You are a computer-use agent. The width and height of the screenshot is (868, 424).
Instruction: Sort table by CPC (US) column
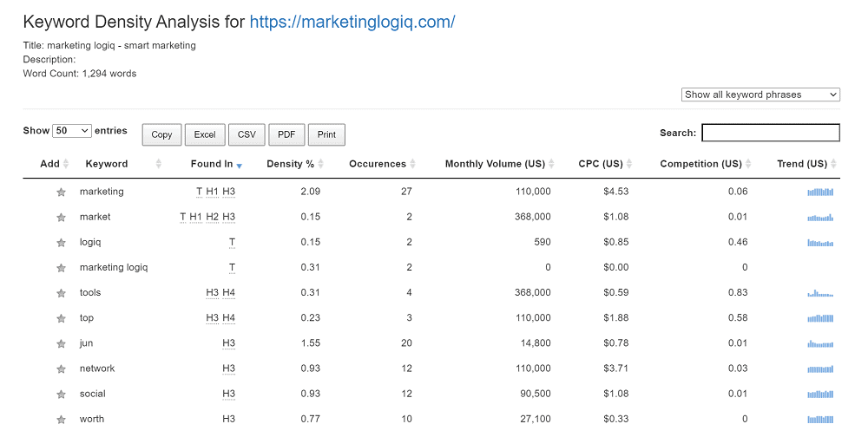[x=605, y=164]
